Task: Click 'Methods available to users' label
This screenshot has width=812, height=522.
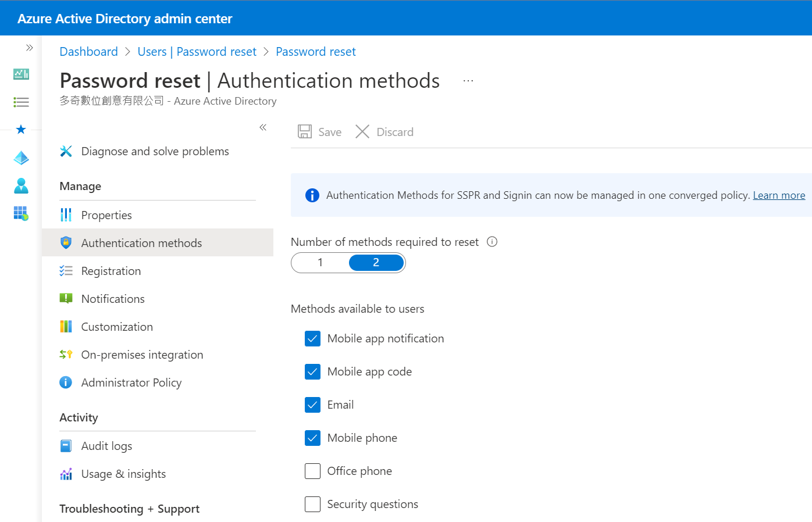Action: tap(357, 309)
